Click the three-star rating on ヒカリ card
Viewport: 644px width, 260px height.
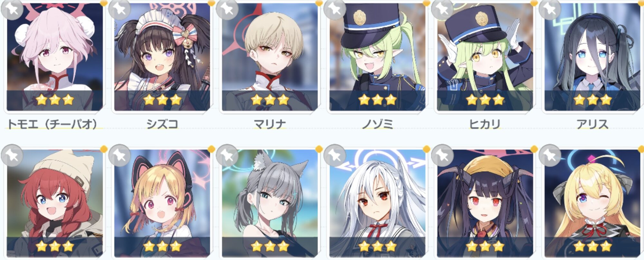(485, 100)
